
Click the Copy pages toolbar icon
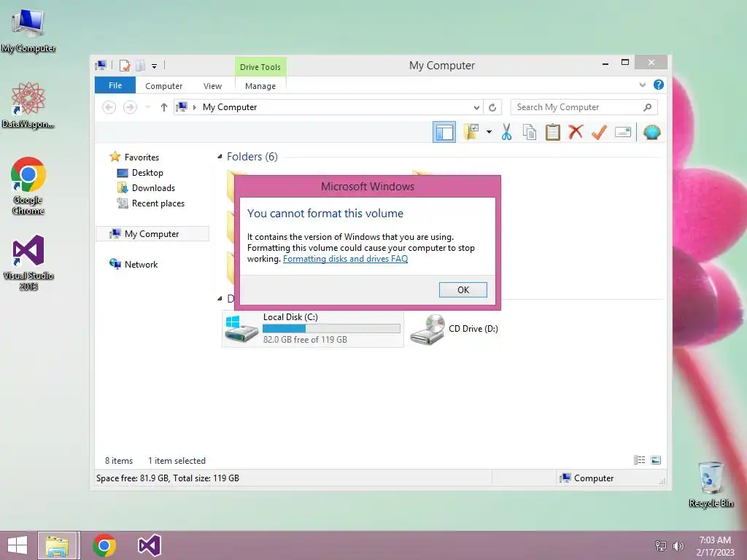pyautogui.click(x=530, y=132)
